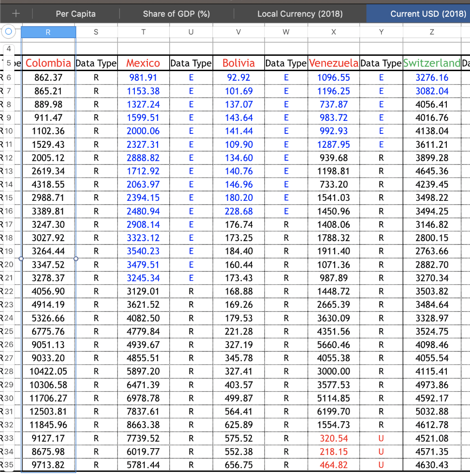The width and height of the screenshot is (470, 476).
Task: Select Switzerland value 5032.88
Action: [432, 411]
